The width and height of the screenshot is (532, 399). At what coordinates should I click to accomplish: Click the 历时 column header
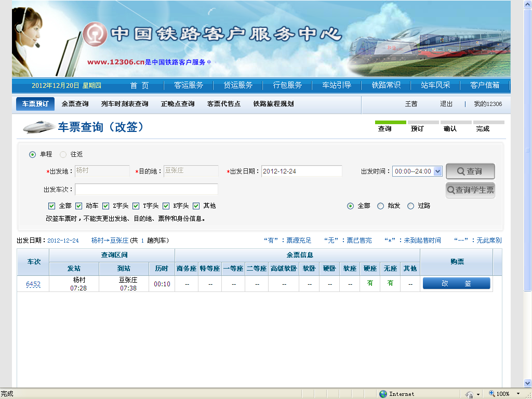[162, 269]
